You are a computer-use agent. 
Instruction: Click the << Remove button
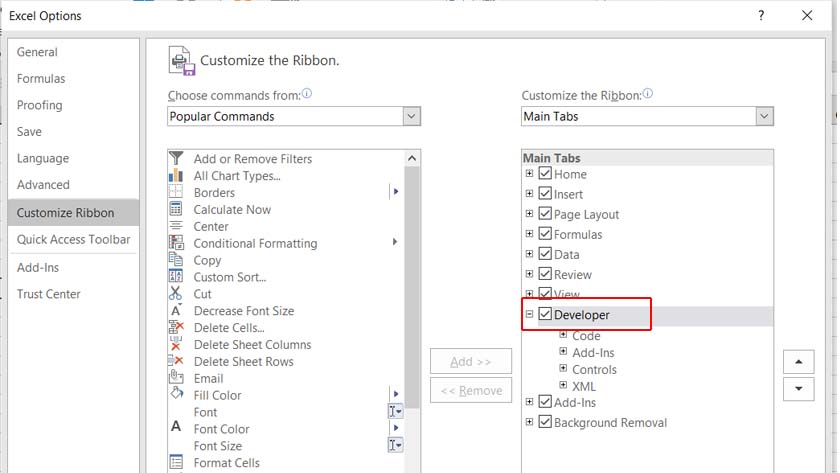(471, 391)
